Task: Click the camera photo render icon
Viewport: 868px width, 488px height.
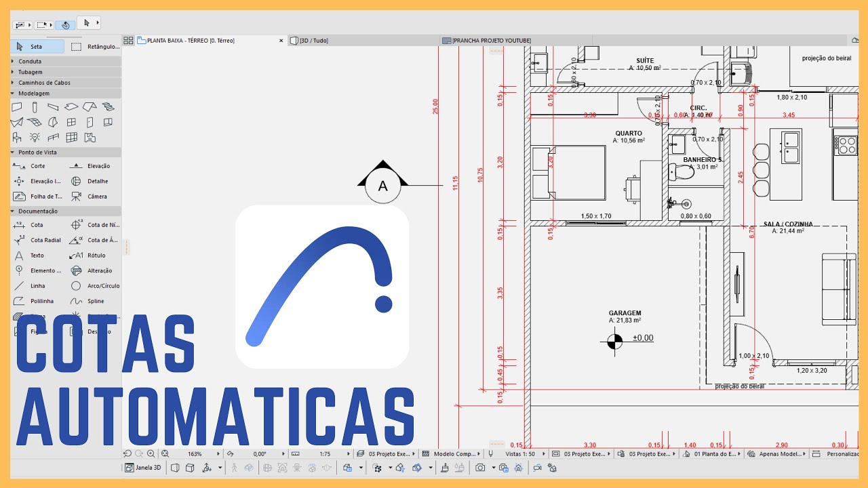Action: [x=480, y=468]
